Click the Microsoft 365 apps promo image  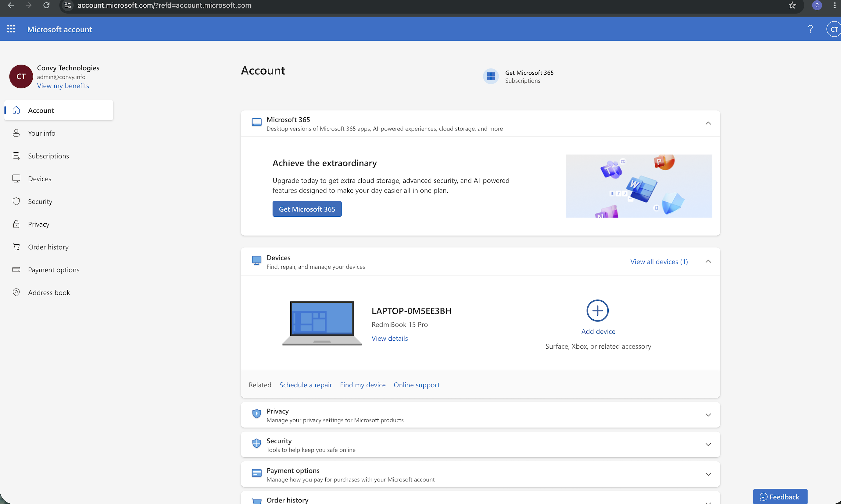point(639,186)
